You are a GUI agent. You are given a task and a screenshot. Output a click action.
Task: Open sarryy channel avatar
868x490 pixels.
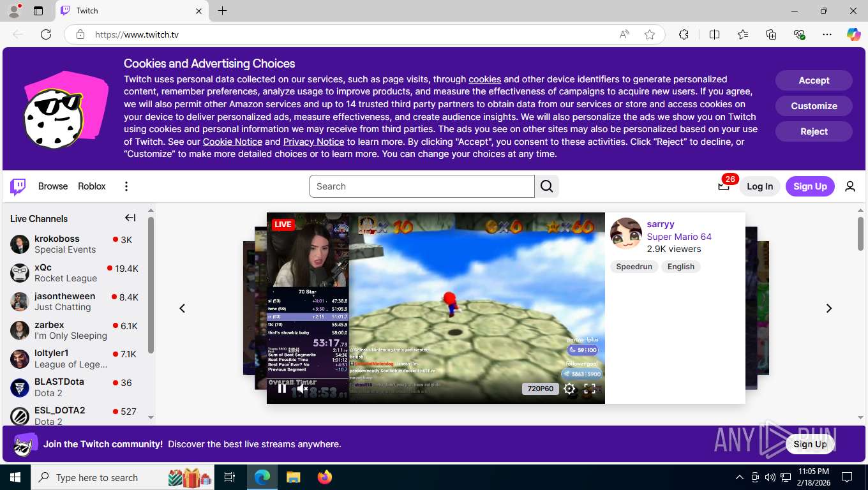click(626, 234)
